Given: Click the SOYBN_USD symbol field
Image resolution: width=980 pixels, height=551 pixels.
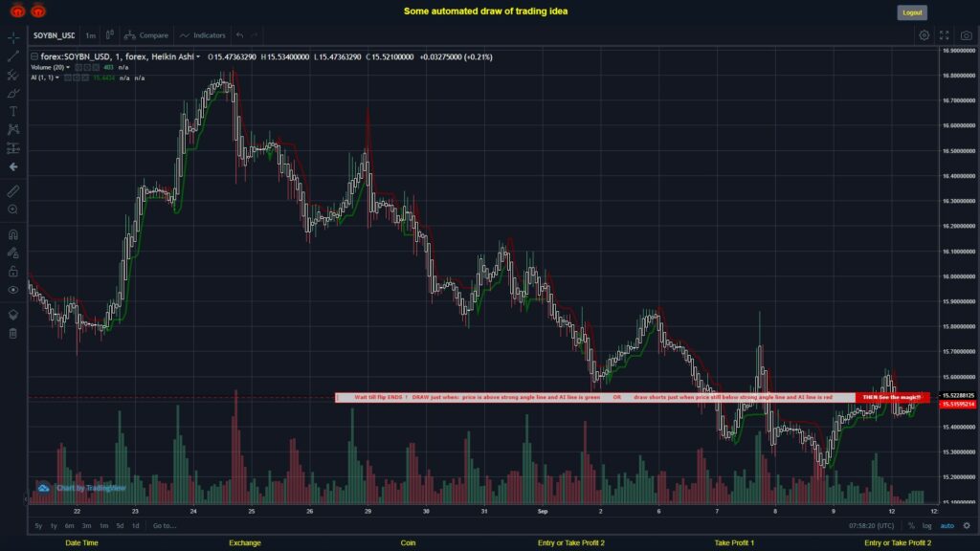Looking at the screenshot, I should pos(53,34).
